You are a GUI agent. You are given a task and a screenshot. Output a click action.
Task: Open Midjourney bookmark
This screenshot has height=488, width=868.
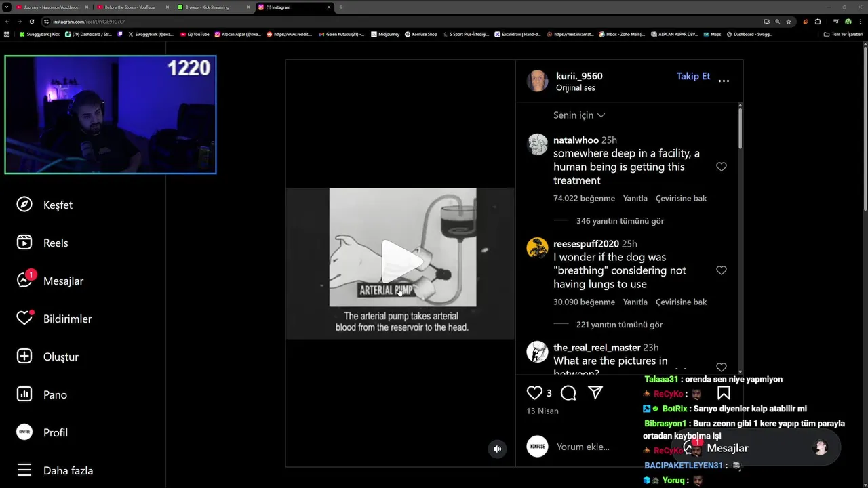(385, 34)
